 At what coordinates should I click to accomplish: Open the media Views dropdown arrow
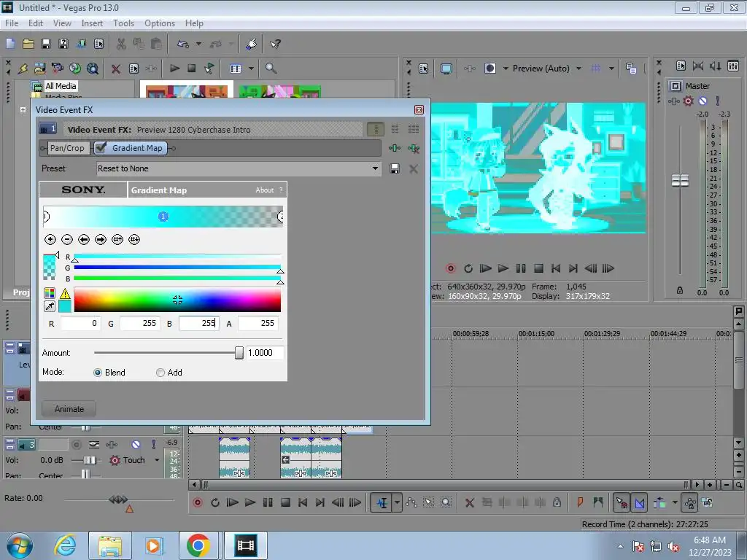pos(251,69)
